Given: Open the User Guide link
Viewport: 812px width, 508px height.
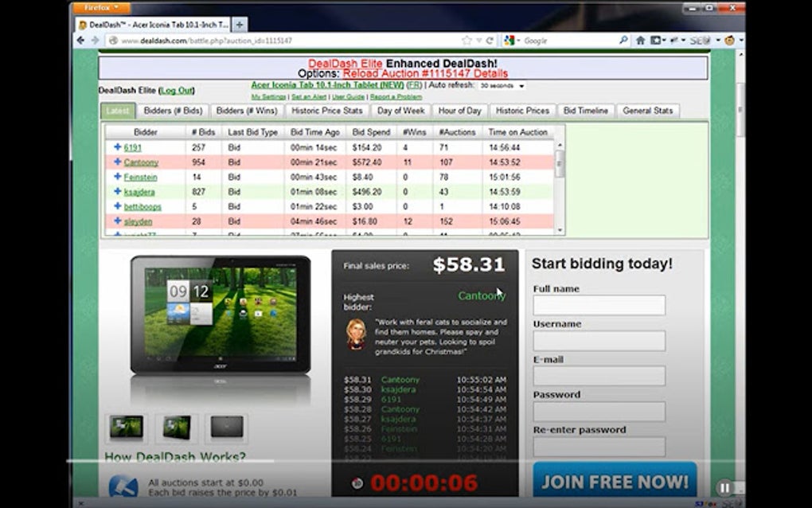Looking at the screenshot, I should tap(348, 97).
